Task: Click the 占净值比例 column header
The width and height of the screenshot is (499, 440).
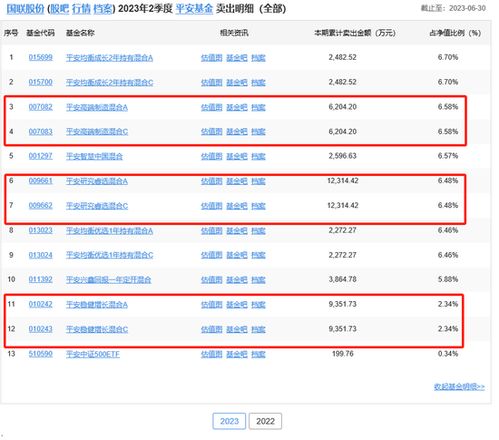Action: [x=455, y=33]
